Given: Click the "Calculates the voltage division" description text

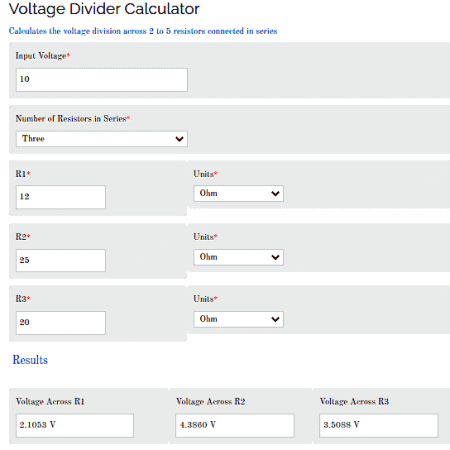Looking at the screenshot, I should point(143,31).
